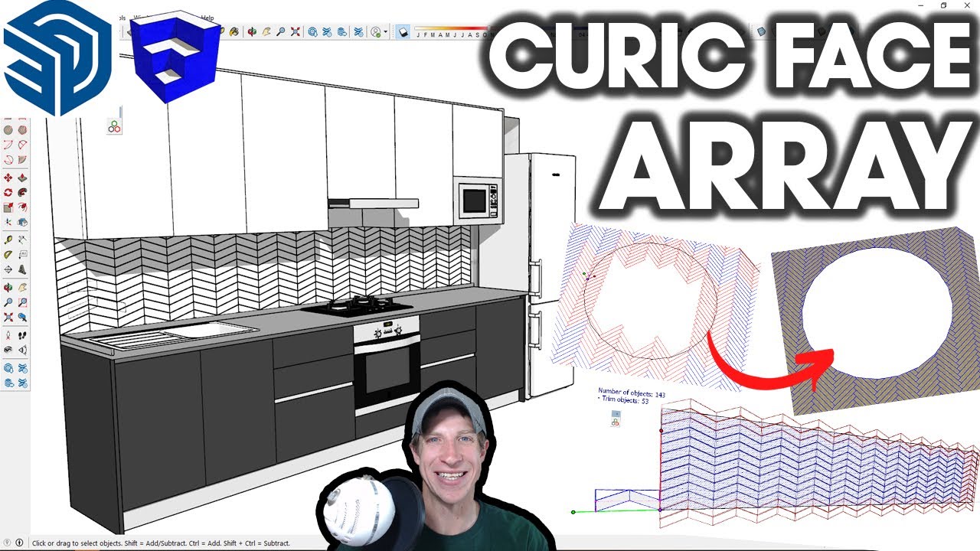The height and width of the screenshot is (551, 980).
Task: Open the sign-in dropdown arrow
Action: [x=385, y=31]
